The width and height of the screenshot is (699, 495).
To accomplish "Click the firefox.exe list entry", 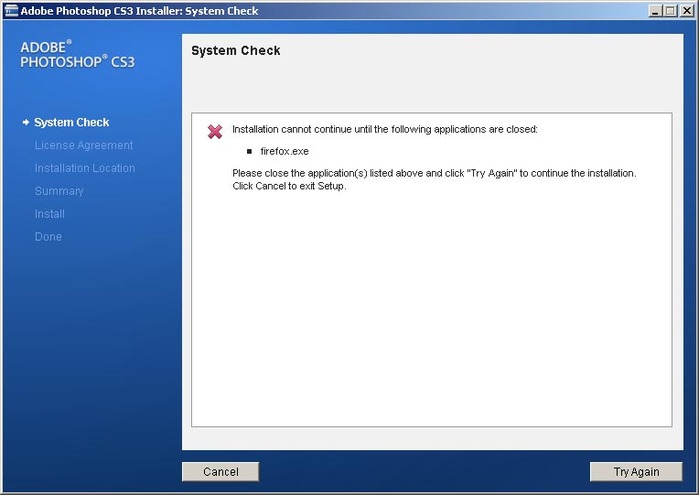I will (x=284, y=151).
